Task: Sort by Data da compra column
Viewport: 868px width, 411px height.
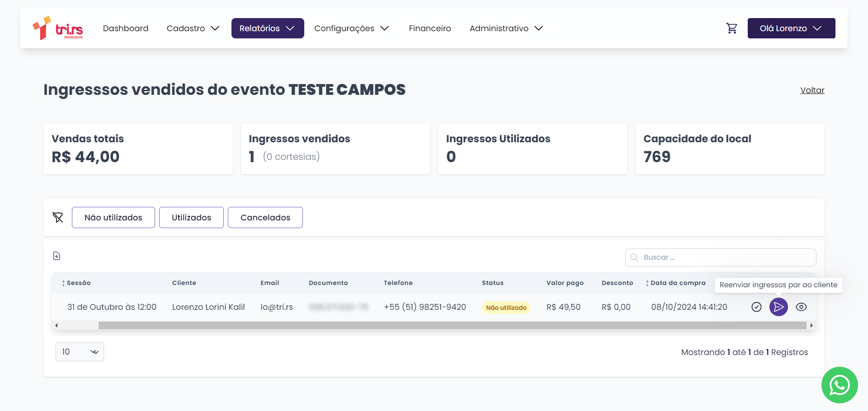Action: (x=675, y=283)
